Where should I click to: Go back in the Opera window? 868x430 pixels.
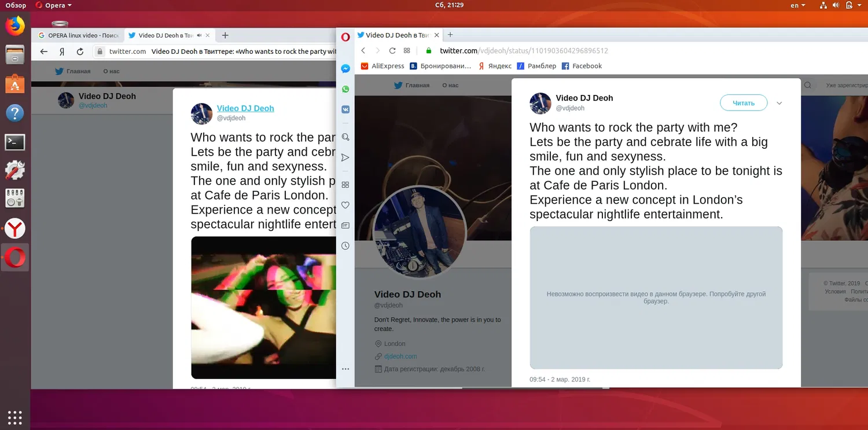363,51
